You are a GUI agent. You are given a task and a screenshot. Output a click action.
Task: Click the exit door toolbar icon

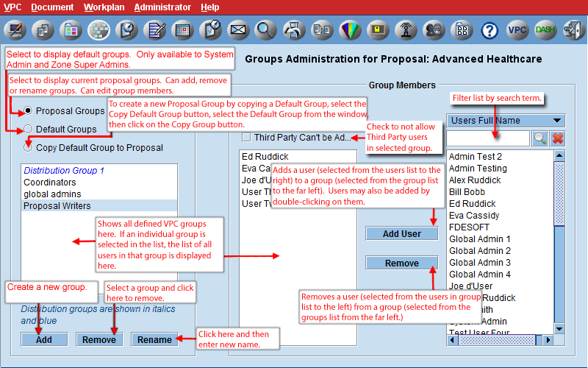pyautogui.click(x=573, y=30)
